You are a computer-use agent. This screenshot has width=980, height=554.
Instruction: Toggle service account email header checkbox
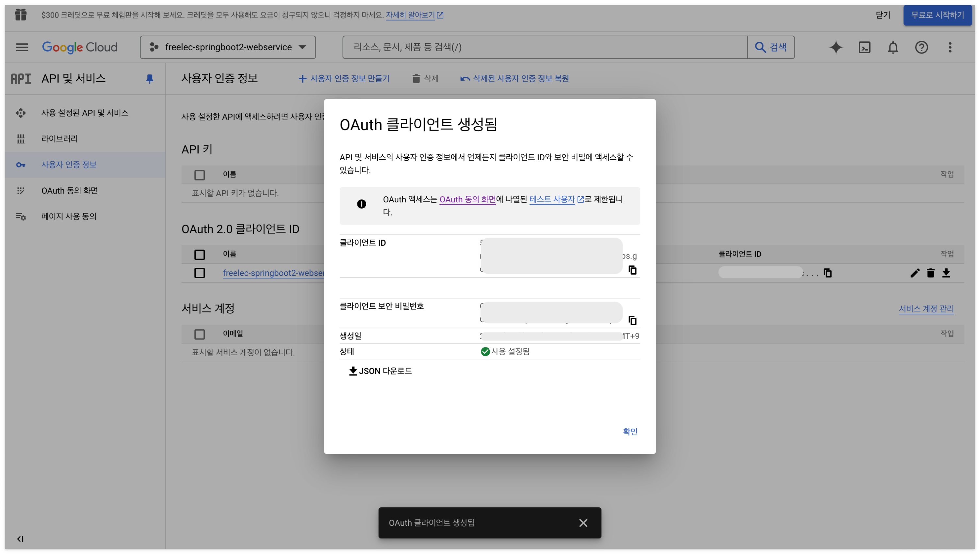pyautogui.click(x=200, y=334)
